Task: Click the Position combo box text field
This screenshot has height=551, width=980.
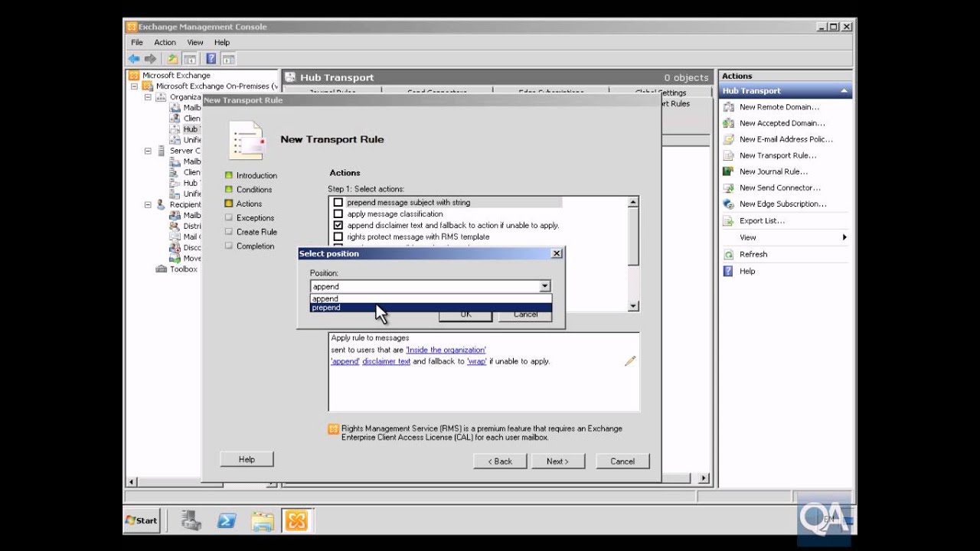Action: (x=425, y=286)
